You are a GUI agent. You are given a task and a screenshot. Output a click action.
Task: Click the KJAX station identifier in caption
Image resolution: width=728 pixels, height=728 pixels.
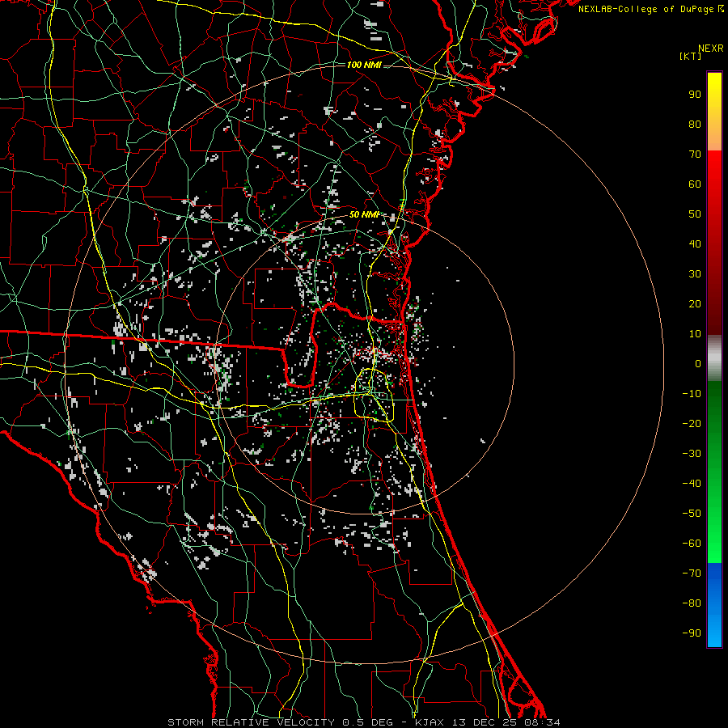click(x=431, y=722)
